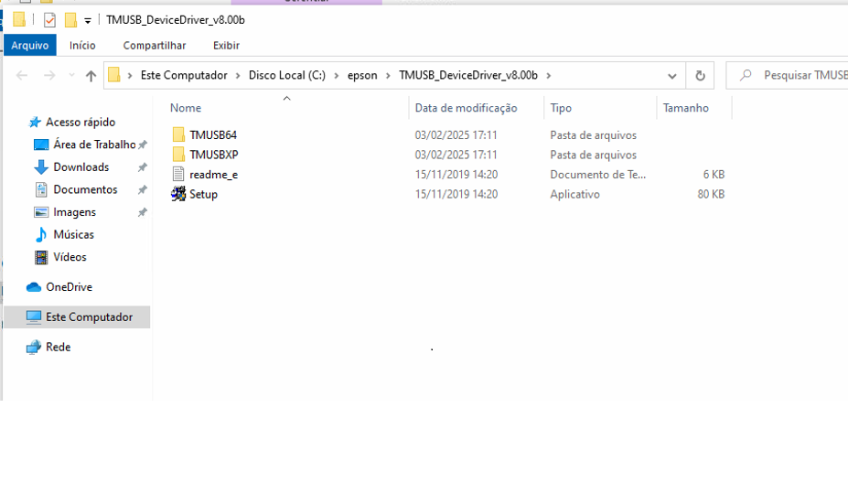The height and width of the screenshot is (504, 848).
Task: Click the search magnifier icon
Action: coord(746,75)
